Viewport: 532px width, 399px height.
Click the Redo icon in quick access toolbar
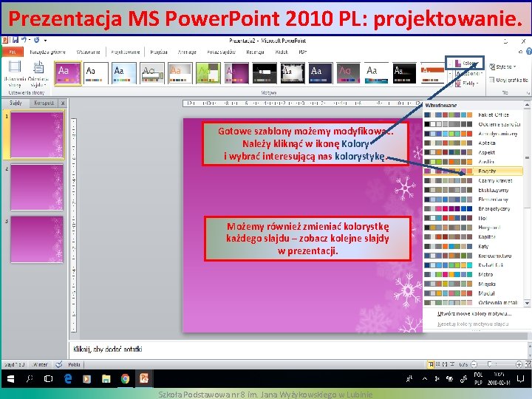click(x=36, y=40)
